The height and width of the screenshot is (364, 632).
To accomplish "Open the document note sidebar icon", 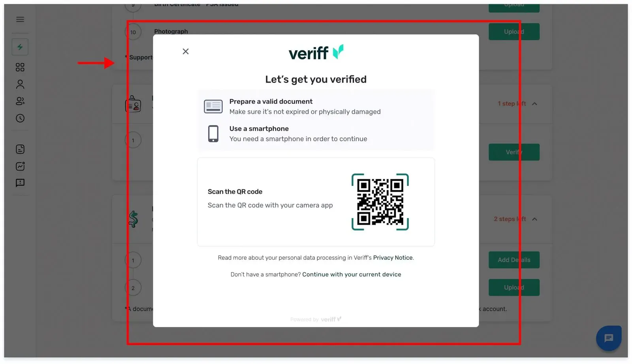I will [x=20, y=149].
